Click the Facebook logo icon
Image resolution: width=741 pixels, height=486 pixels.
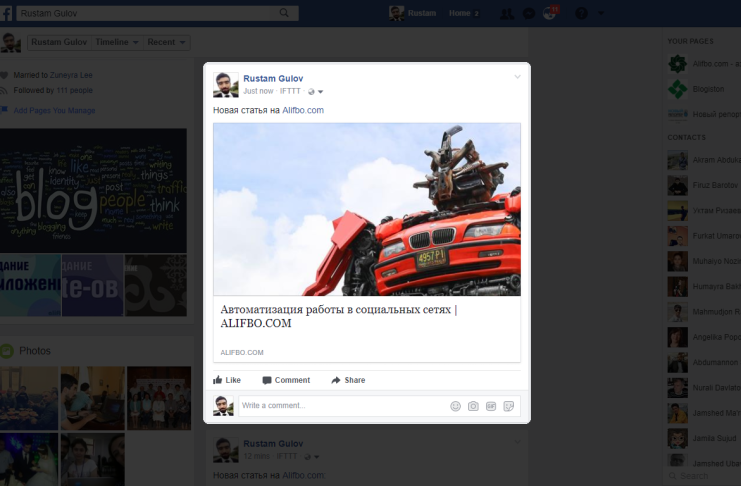[7, 13]
